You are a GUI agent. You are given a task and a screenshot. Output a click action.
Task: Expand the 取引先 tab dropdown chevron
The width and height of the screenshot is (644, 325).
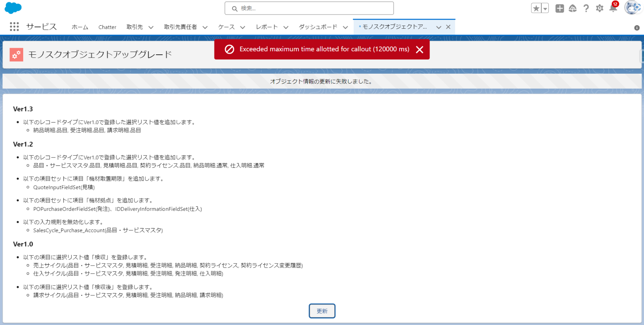pyautogui.click(x=151, y=27)
